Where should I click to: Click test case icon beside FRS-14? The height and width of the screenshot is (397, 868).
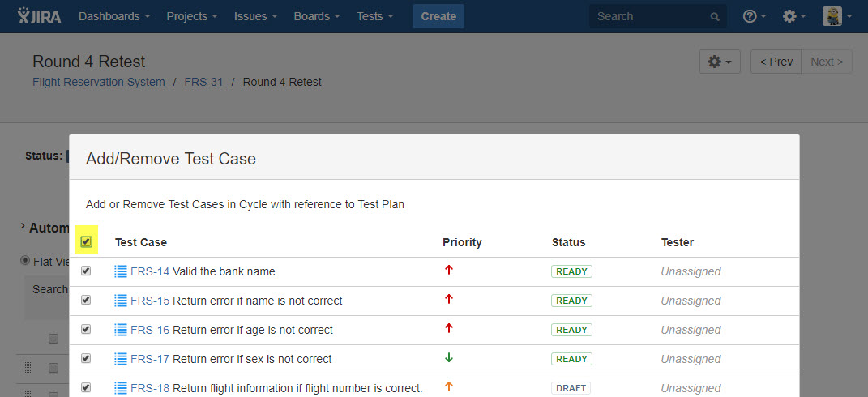tap(121, 271)
